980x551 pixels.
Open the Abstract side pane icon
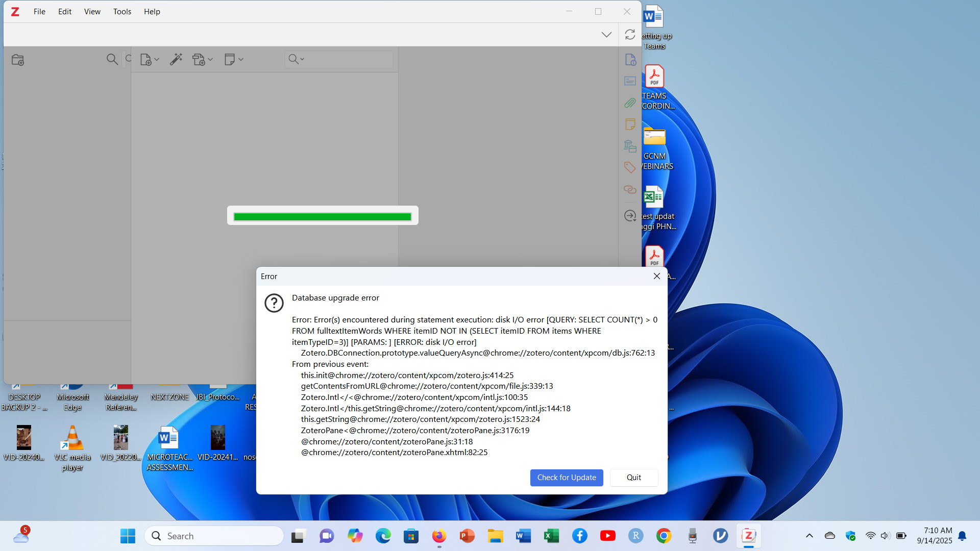point(630,81)
